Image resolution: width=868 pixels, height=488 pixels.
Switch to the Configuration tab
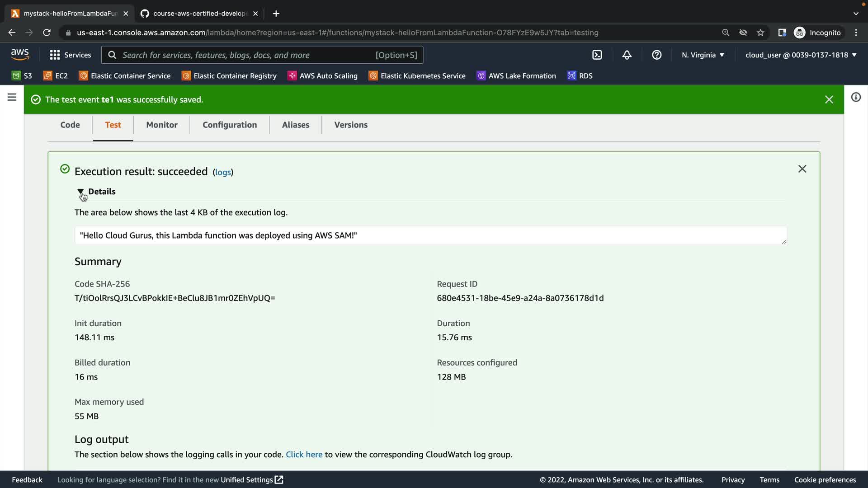(230, 125)
